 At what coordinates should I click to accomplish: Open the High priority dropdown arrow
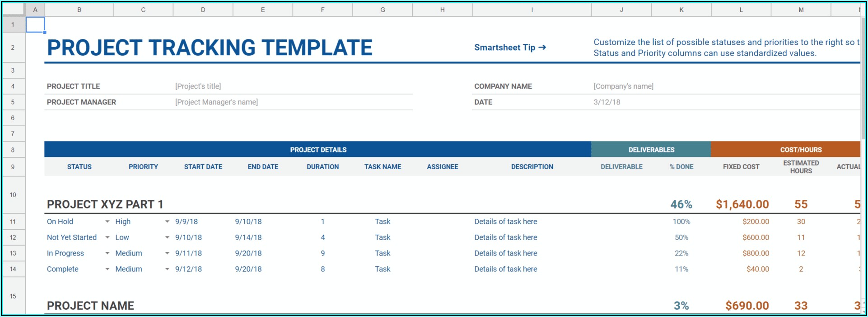point(167,222)
